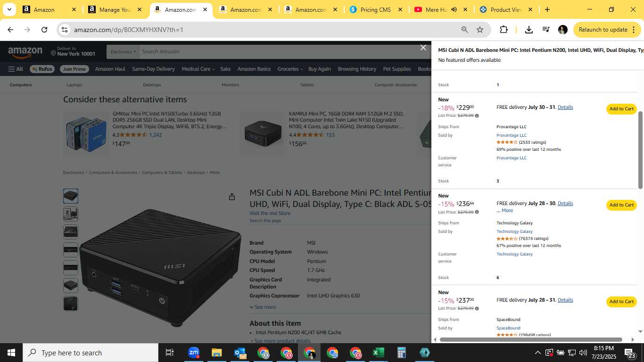Screen dimensions: 644x362
Task: Open Browsing History nav item
Action: tap(357, 69)
